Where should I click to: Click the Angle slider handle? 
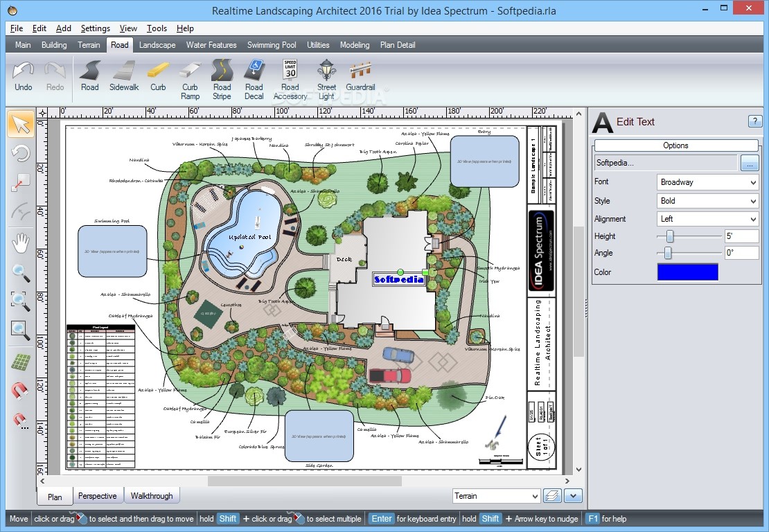coord(667,253)
